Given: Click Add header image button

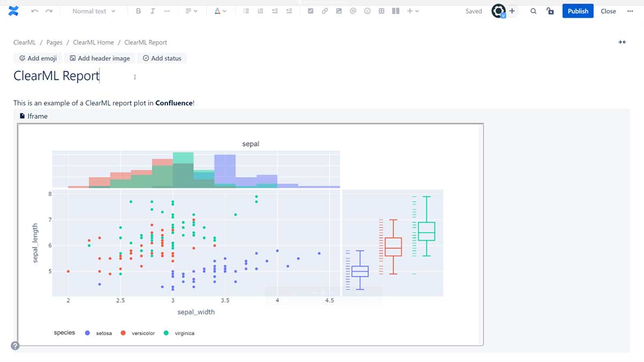Looking at the screenshot, I should point(100,58).
